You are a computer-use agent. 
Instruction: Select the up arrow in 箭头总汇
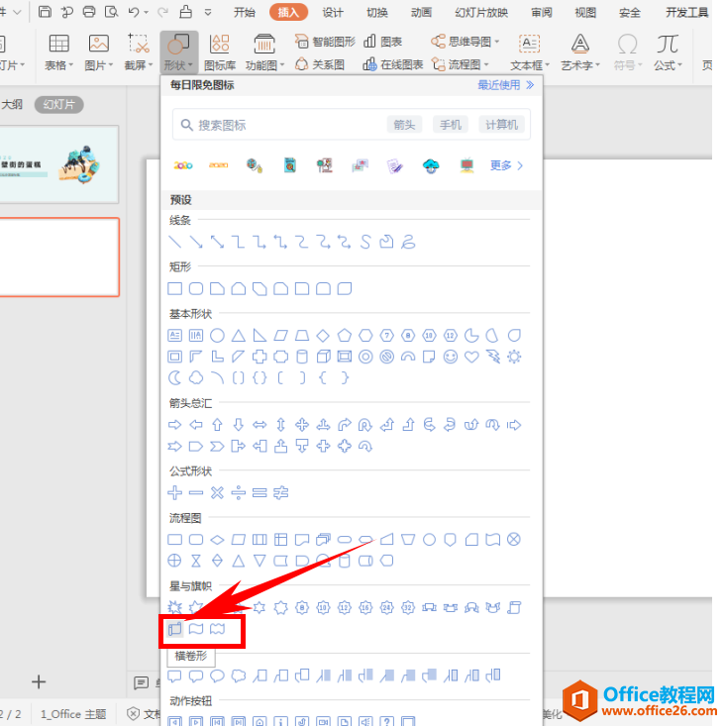pos(217,425)
